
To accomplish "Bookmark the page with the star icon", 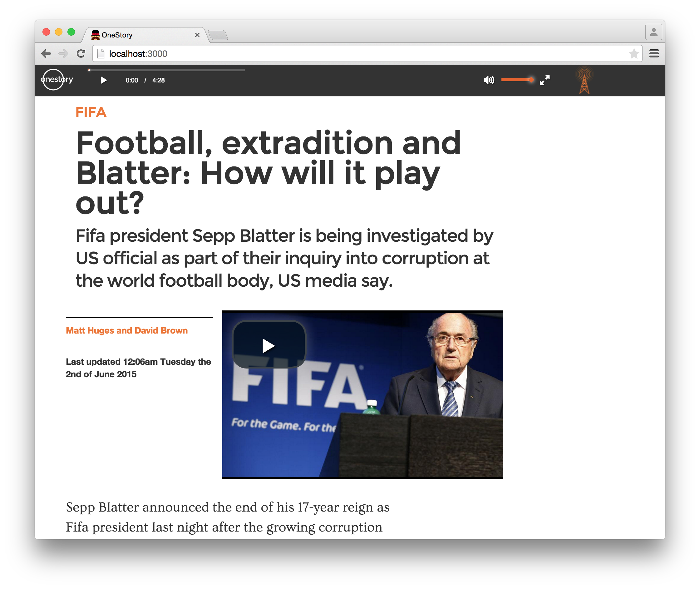I will [x=633, y=53].
